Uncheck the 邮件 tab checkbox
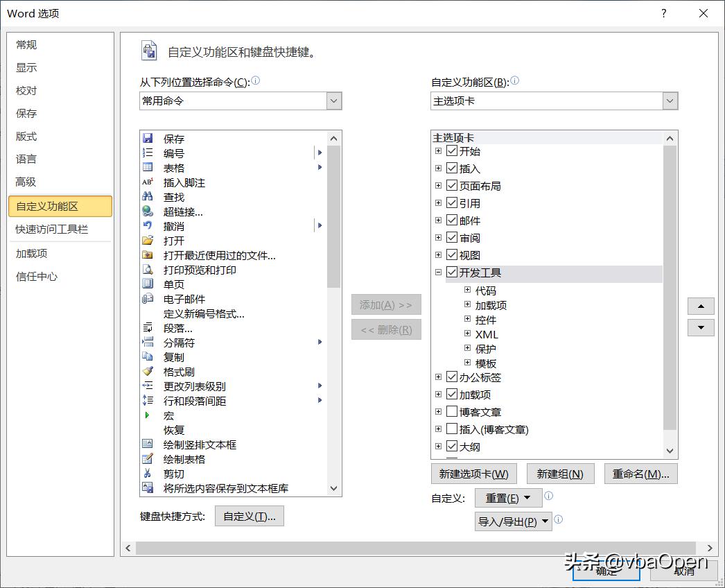This screenshot has width=725, height=588. (x=451, y=220)
